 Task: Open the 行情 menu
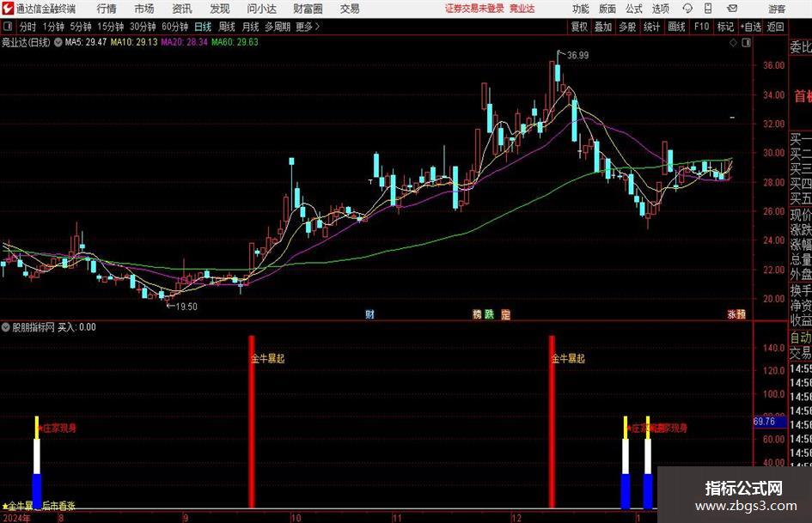click(107, 9)
